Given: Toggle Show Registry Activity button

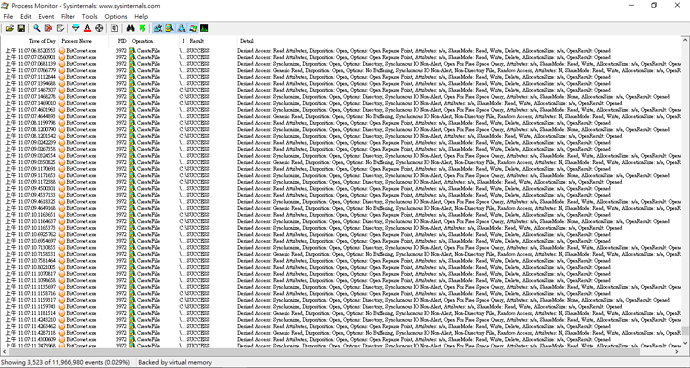Looking at the screenshot, I should [158, 28].
